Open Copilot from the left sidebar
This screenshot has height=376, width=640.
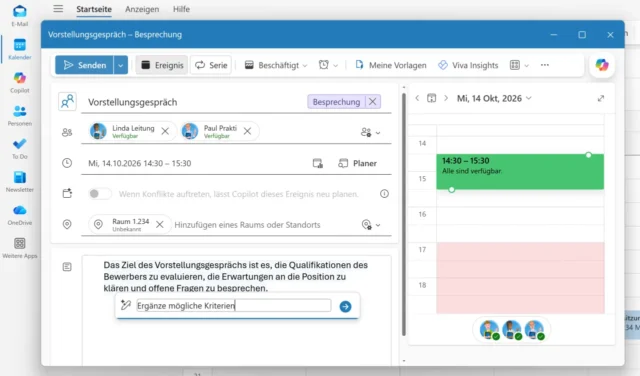coord(20,82)
